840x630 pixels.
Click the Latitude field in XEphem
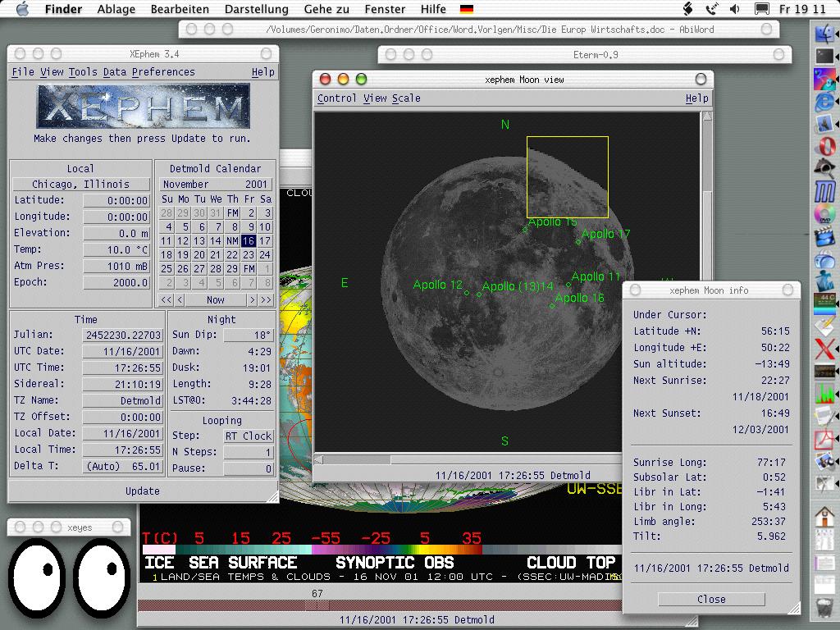[116, 200]
